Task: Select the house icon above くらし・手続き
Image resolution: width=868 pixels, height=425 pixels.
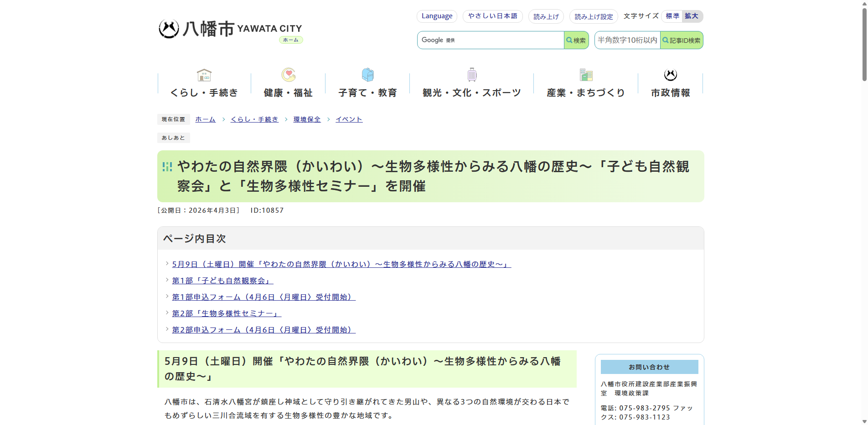Action: (203, 74)
